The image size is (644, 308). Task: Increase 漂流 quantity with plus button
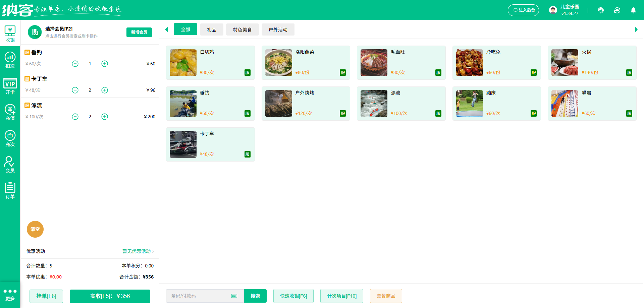click(105, 117)
